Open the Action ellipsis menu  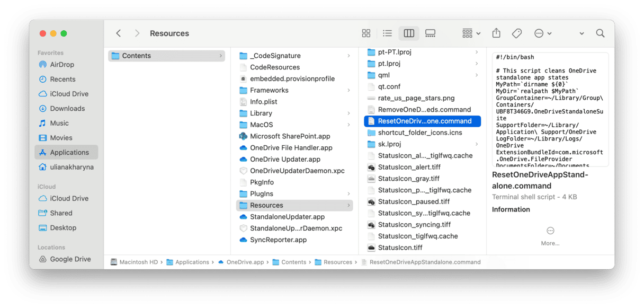click(x=543, y=33)
